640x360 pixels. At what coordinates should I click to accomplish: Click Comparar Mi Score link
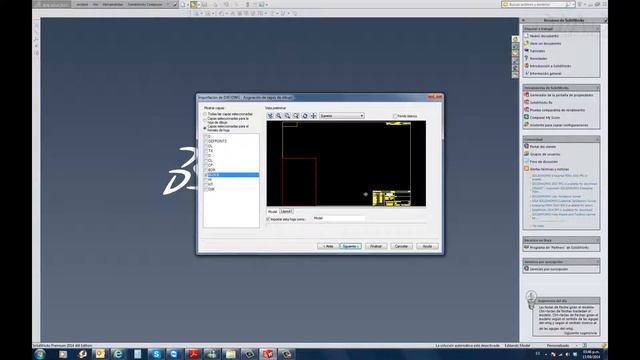[545, 118]
